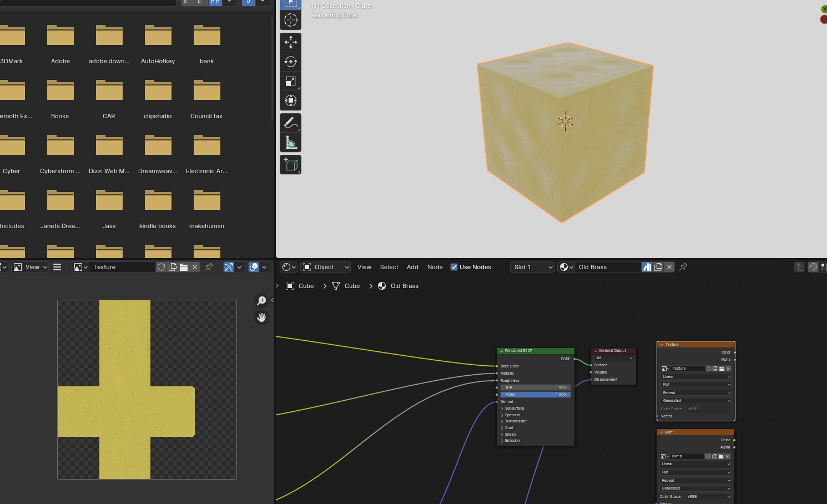Select the 3D Cursor tool

(x=290, y=21)
